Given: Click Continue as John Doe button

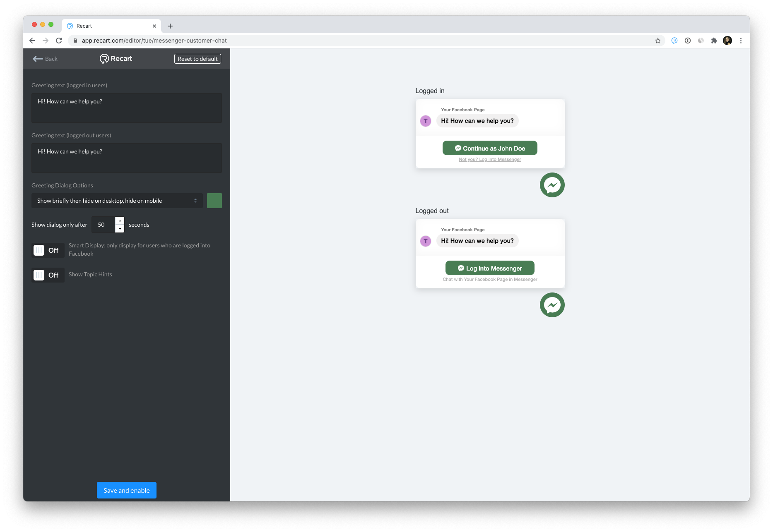Looking at the screenshot, I should tap(490, 148).
